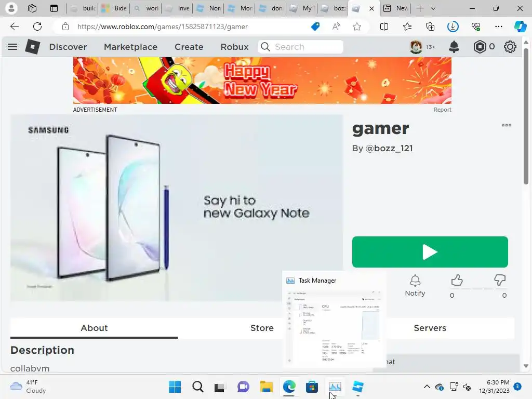Open Roblox Studio taskbar icon
The height and width of the screenshot is (399, 532).
[x=357, y=387]
